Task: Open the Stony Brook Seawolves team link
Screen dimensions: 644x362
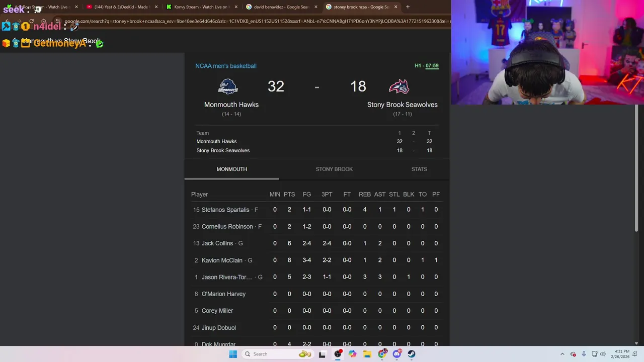Action: click(x=403, y=105)
